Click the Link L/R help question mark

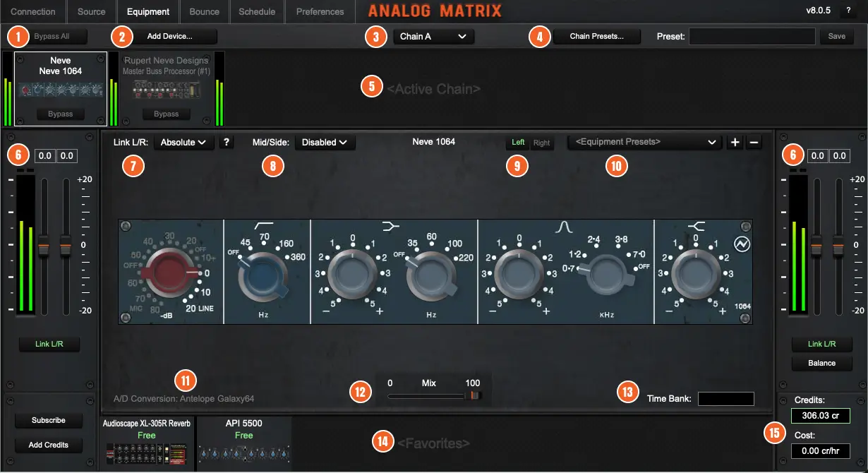pyautogui.click(x=227, y=142)
